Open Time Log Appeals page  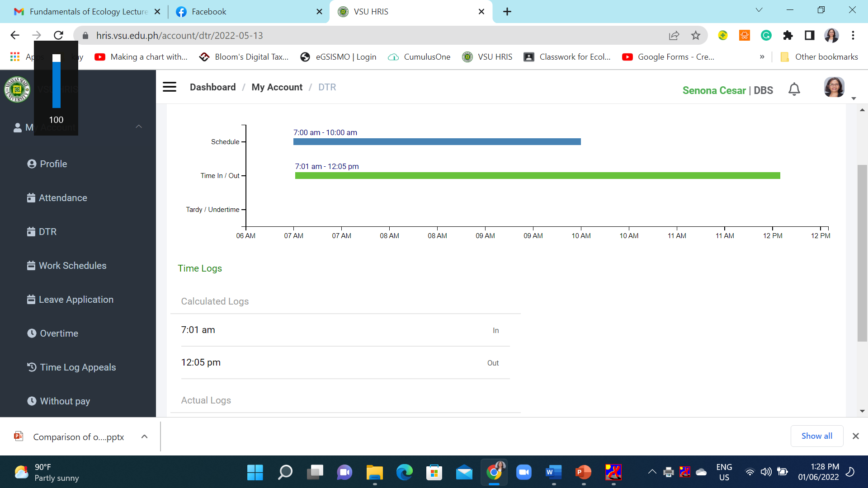coord(78,367)
